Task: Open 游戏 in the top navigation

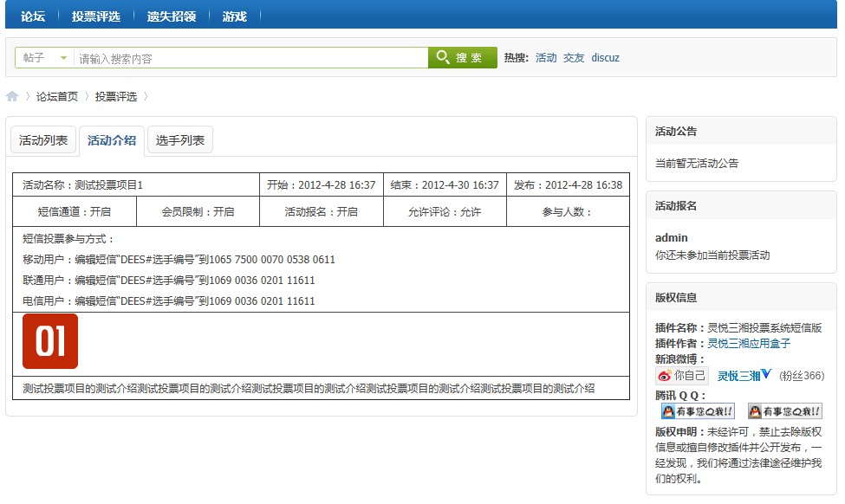Action: tap(234, 16)
